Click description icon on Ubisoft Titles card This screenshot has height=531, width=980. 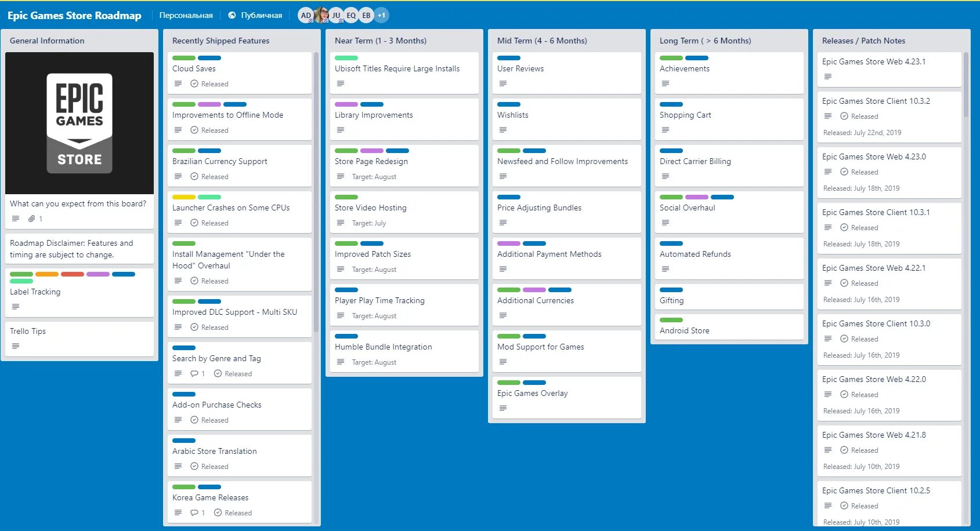click(x=341, y=84)
